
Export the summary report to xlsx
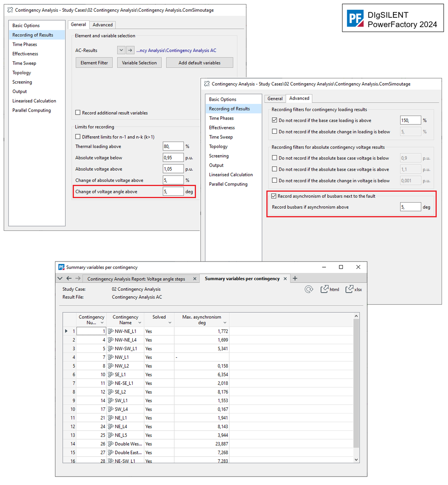click(354, 289)
